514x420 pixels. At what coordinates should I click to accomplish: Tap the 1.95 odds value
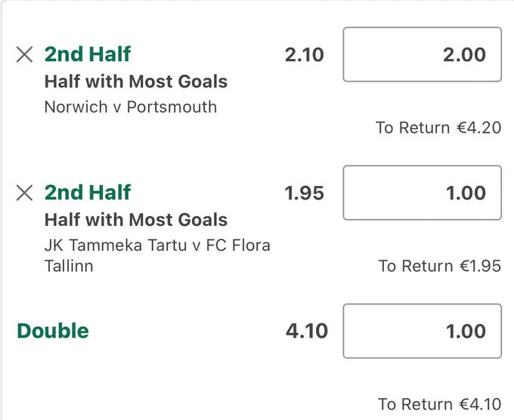tap(304, 193)
